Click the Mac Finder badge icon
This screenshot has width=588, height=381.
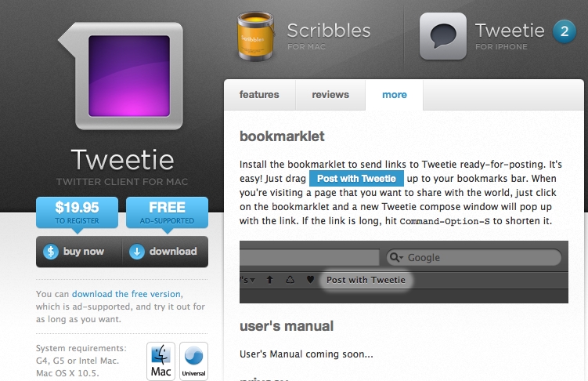(161, 361)
